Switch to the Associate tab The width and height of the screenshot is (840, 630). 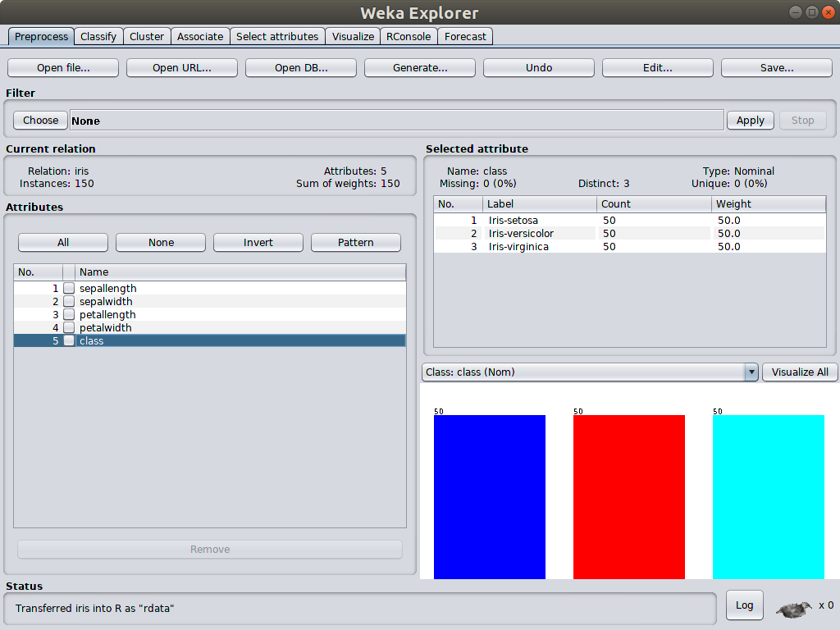click(x=200, y=36)
